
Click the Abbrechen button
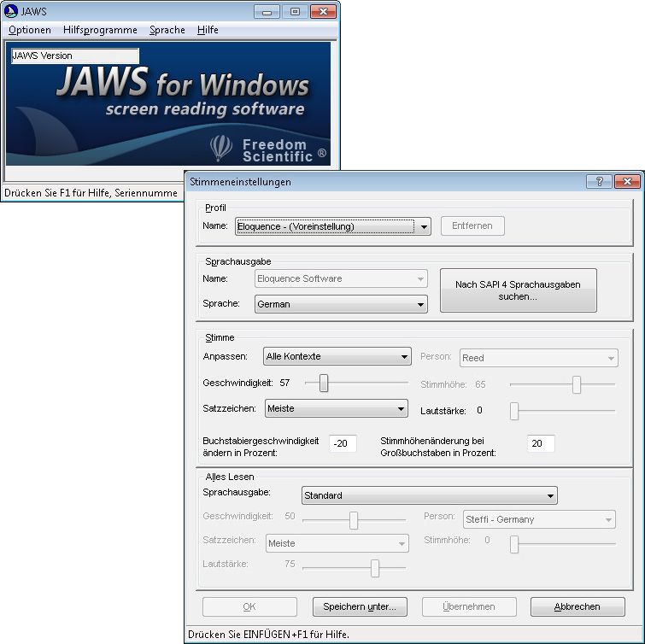point(578,606)
